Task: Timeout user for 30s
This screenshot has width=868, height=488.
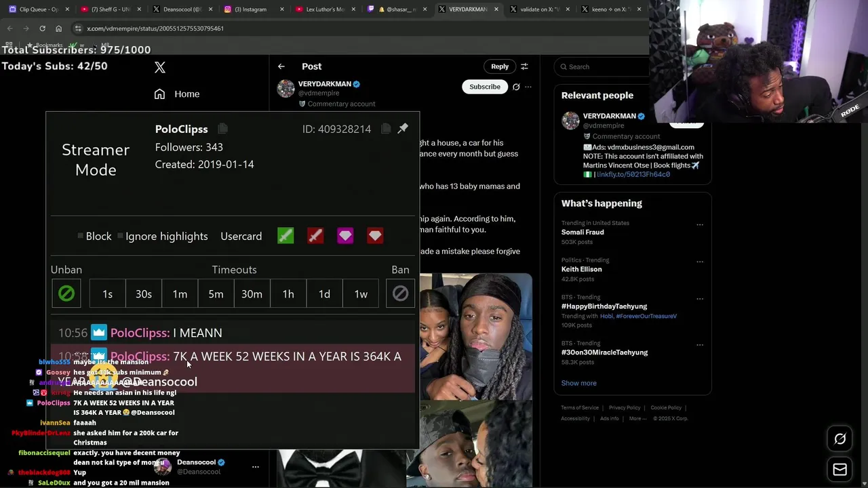Action: tap(144, 293)
